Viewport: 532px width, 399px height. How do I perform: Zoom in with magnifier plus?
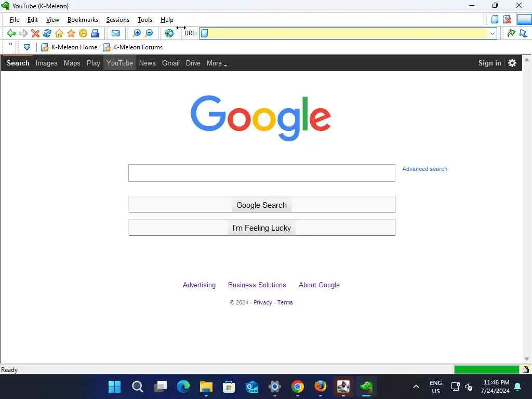click(x=137, y=33)
